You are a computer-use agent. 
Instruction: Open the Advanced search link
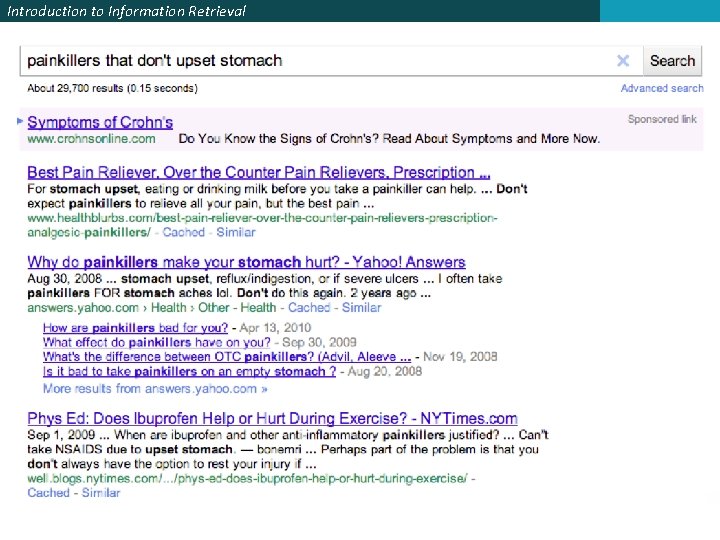(662, 88)
